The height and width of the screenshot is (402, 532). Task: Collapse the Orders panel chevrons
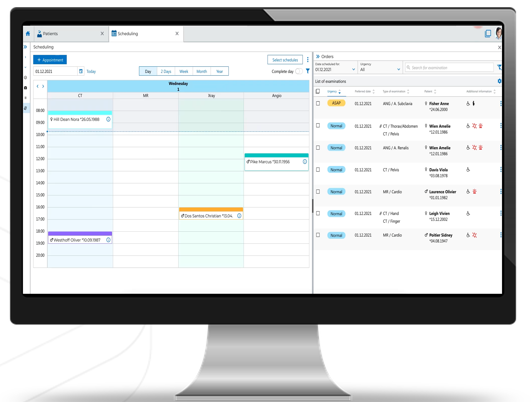tap(318, 57)
